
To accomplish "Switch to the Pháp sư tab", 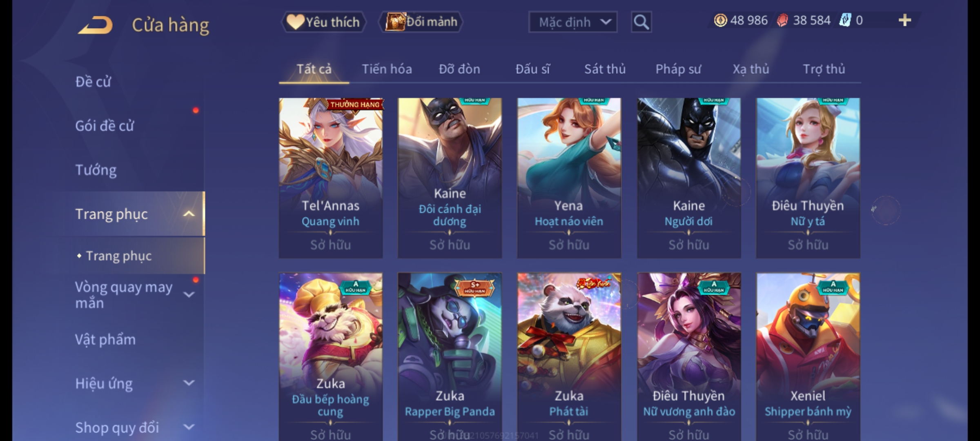I will tap(678, 69).
